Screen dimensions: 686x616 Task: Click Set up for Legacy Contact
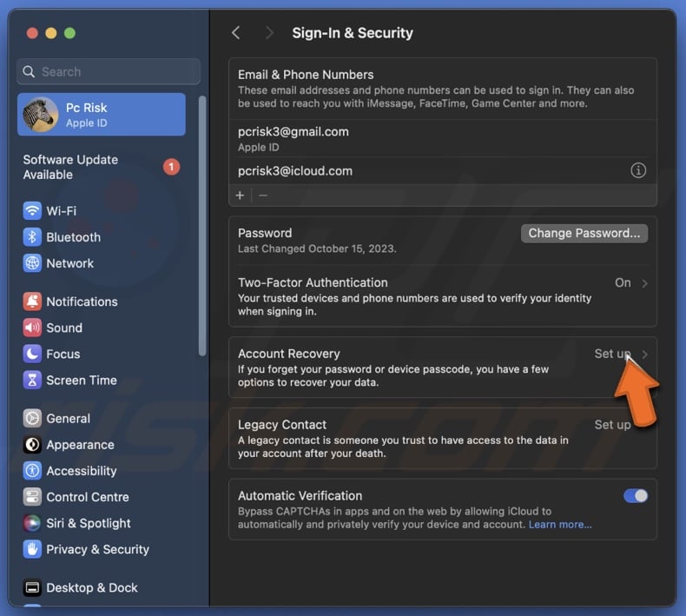(612, 425)
